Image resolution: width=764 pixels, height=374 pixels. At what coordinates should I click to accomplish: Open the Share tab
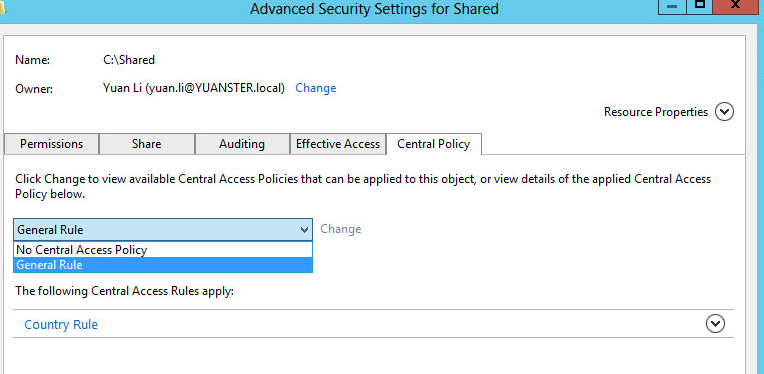pos(146,144)
